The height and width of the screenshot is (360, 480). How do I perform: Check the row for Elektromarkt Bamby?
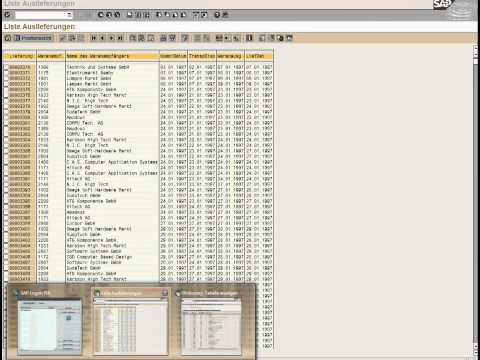6,73
